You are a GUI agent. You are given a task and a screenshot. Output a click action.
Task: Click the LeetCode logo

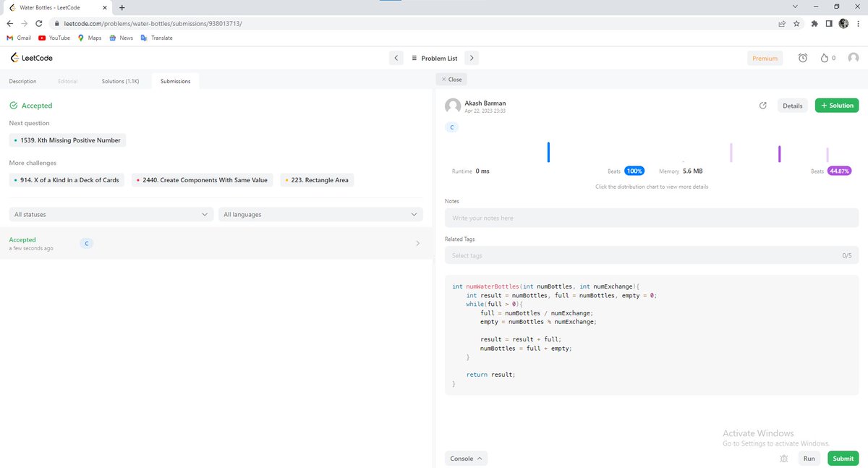(x=31, y=58)
